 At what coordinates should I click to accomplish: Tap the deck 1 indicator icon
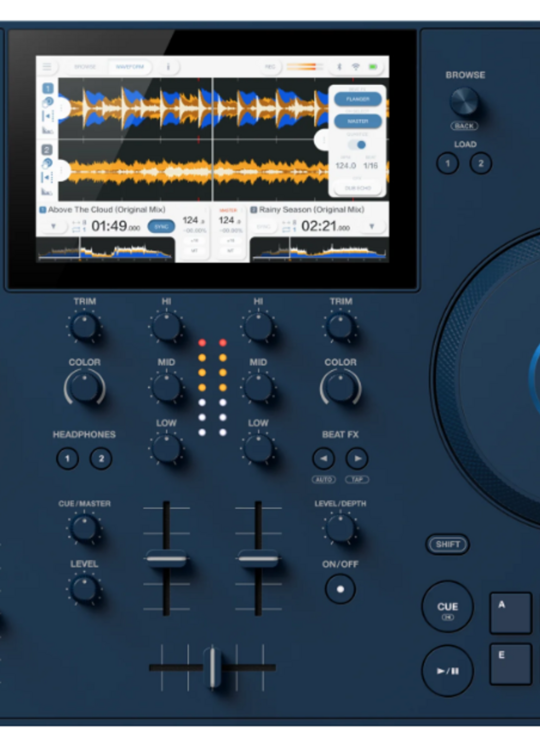[47, 88]
